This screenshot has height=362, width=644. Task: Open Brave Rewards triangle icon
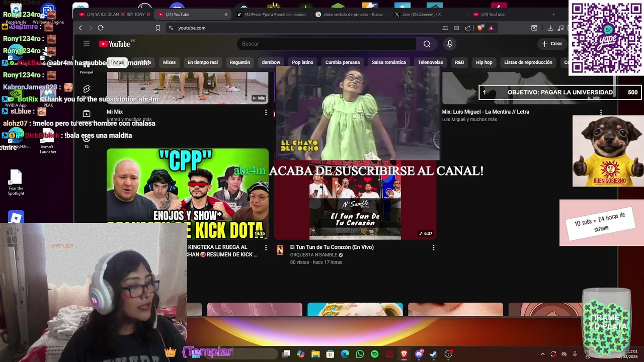point(491,28)
